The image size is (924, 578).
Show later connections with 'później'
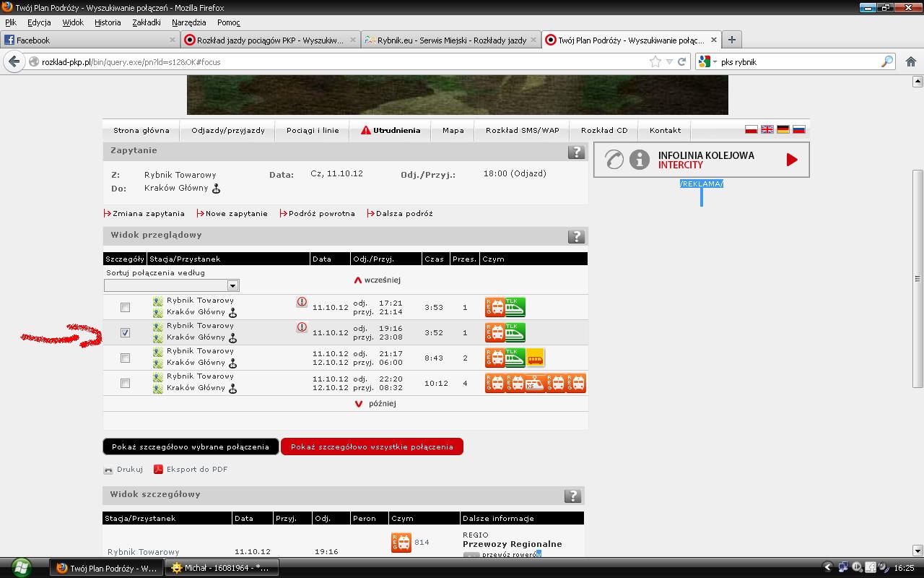(375, 404)
